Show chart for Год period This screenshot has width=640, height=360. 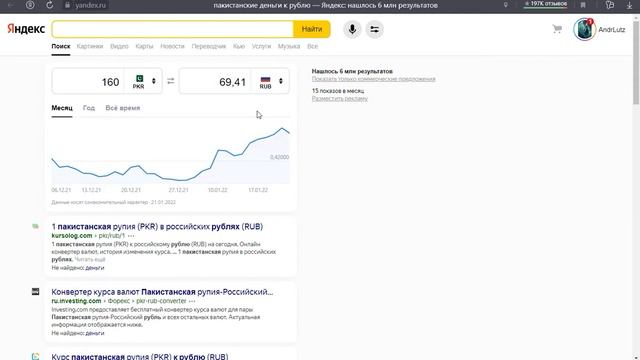[89, 108]
